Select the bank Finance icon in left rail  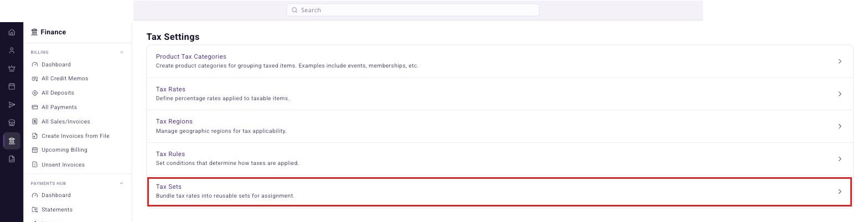tap(12, 141)
